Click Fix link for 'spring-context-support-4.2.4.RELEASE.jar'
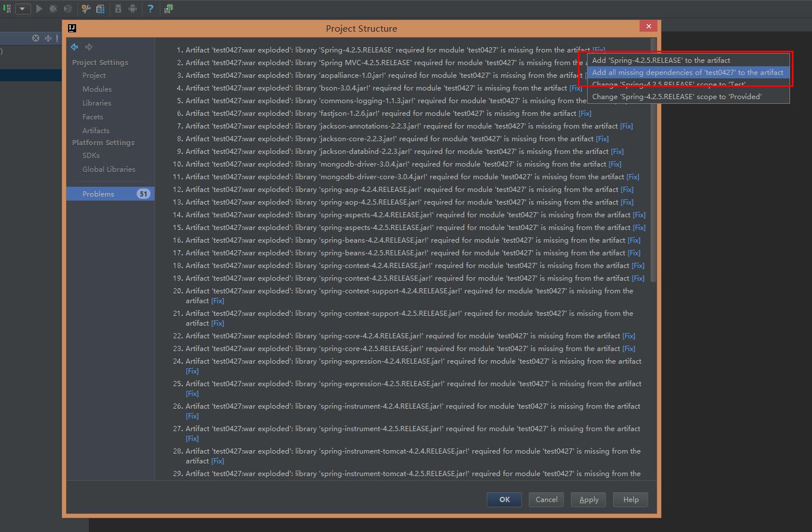This screenshot has height=532, width=812. (217, 301)
